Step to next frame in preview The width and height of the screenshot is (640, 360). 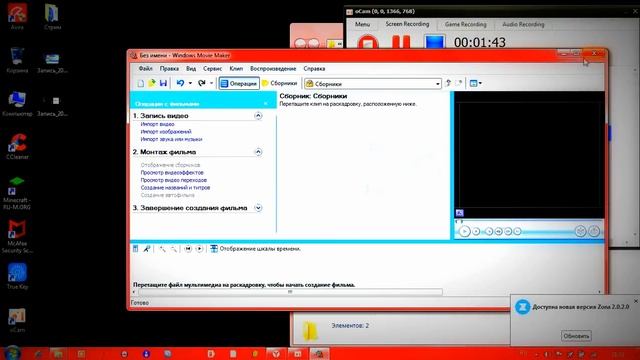[x=508, y=231]
